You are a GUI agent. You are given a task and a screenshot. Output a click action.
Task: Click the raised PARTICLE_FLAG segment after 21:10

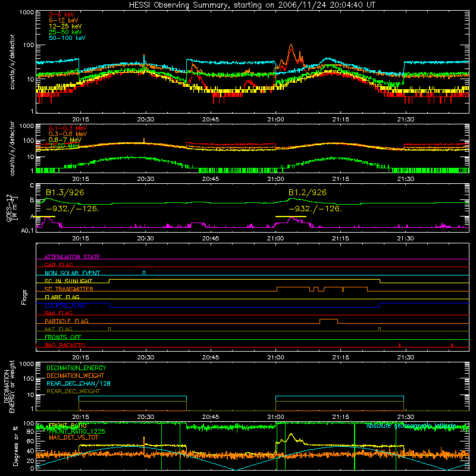329,321
